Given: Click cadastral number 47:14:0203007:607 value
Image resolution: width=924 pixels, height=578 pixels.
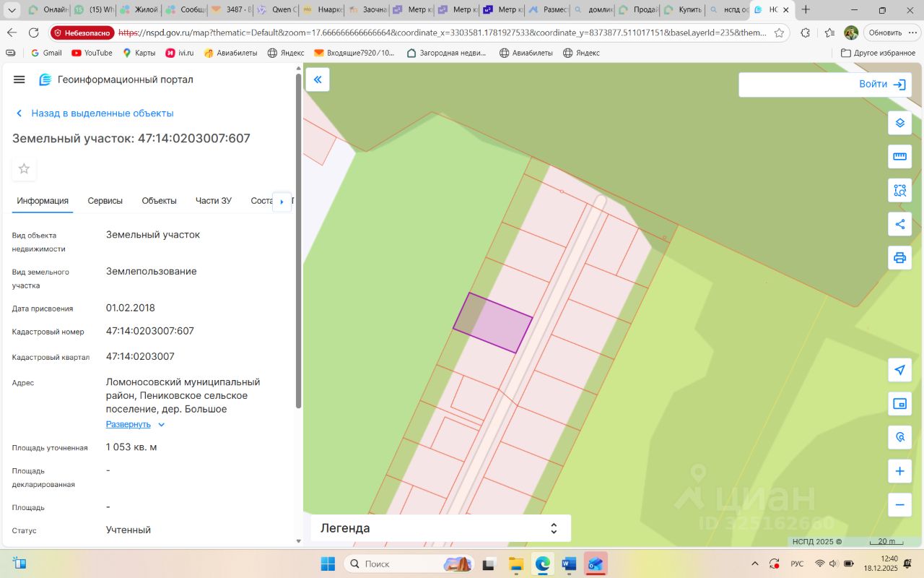Looking at the screenshot, I should (150, 331).
